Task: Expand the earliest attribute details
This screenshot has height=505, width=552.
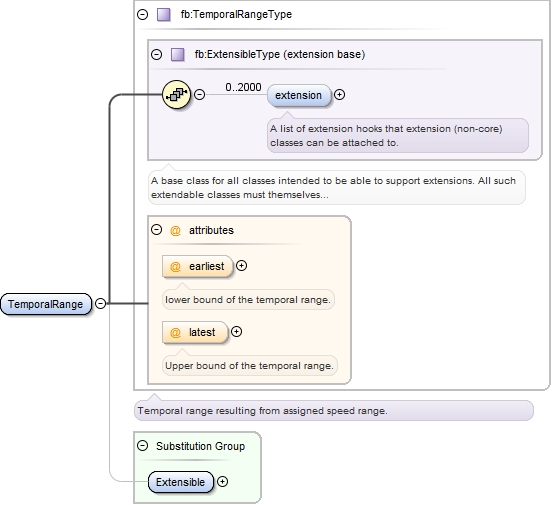Action: point(241,266)
